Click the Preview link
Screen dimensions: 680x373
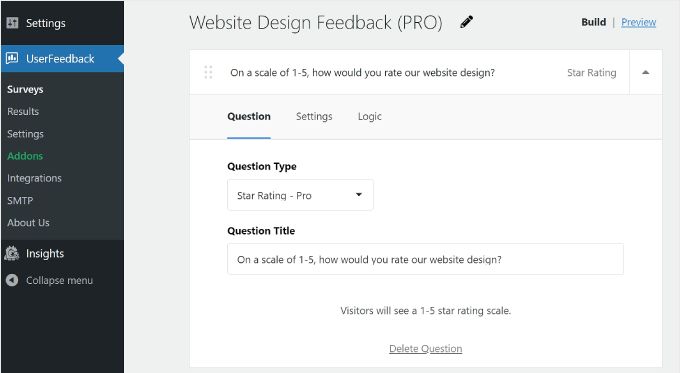click(638, 22)
